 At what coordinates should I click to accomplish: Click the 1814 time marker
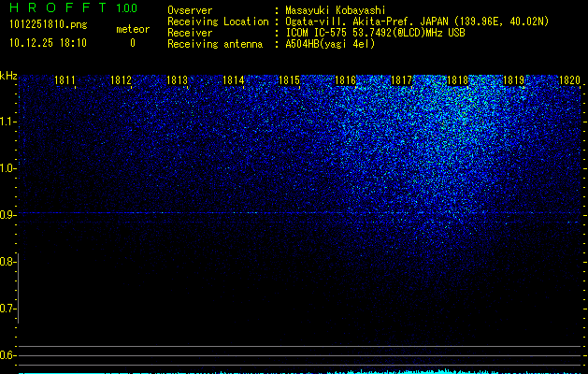234,80
